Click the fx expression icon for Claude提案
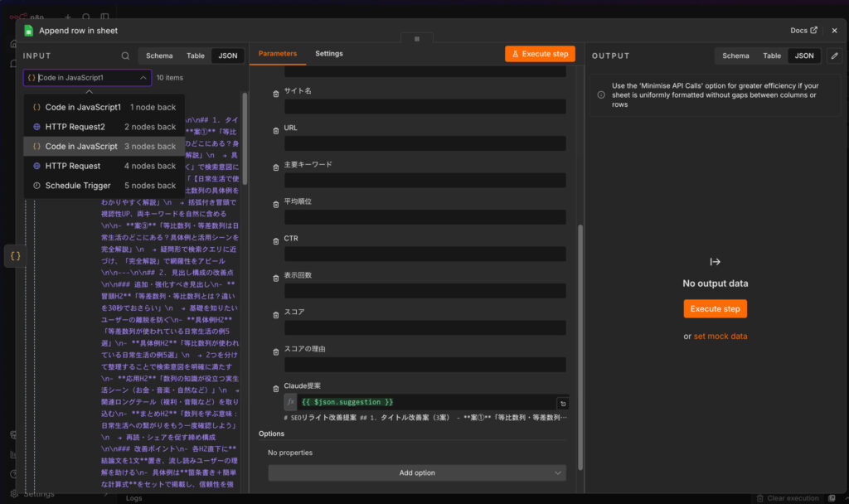849x504 pixels. click(x=290, y=402)
